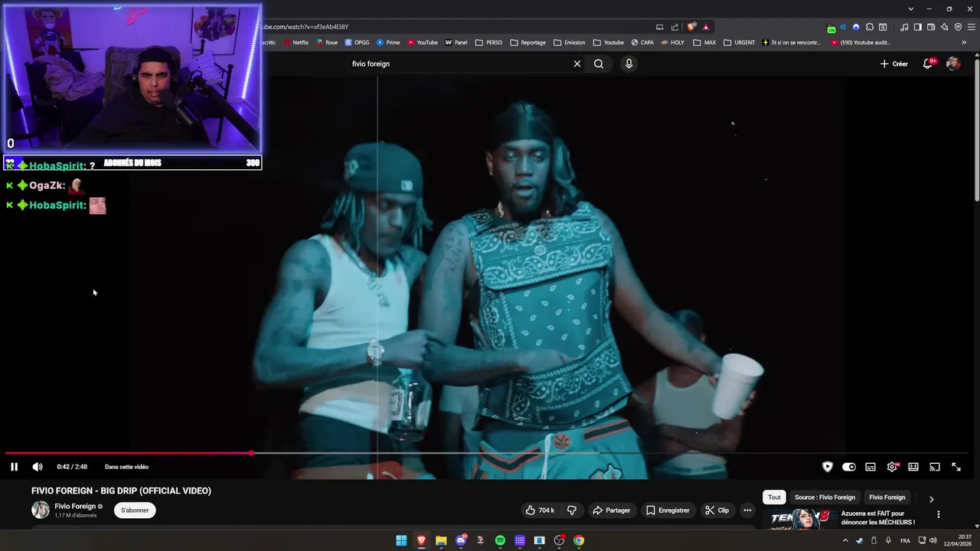Click the YouTube search magnifier button
This screenshot has width=980, height=551.
[x=599, y=64]
